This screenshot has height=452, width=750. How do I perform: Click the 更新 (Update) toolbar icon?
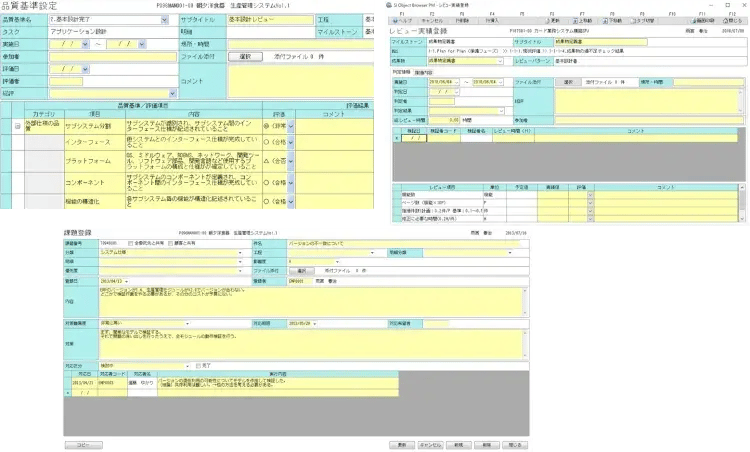[x=552, y=19]
